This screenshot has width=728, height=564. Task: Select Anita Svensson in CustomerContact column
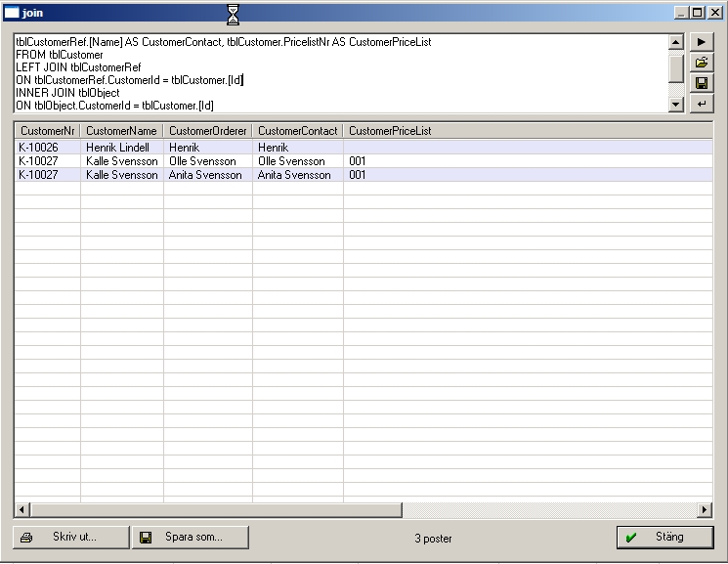(x=298, y=175)
